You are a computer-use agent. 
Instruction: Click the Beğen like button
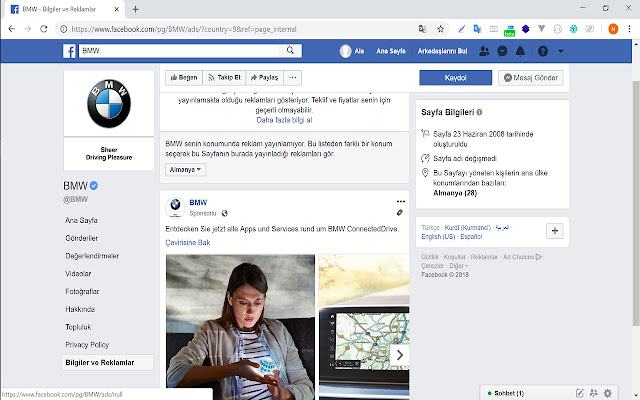(184, 78)
